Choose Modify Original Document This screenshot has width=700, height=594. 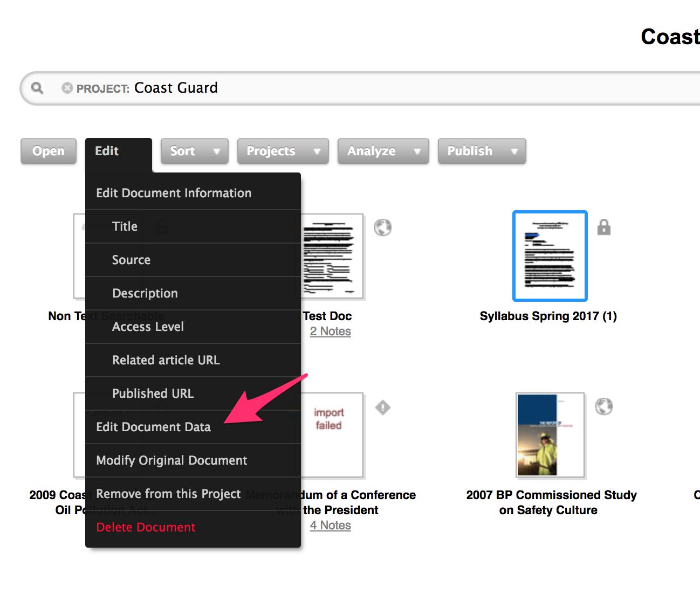(193, 460)
